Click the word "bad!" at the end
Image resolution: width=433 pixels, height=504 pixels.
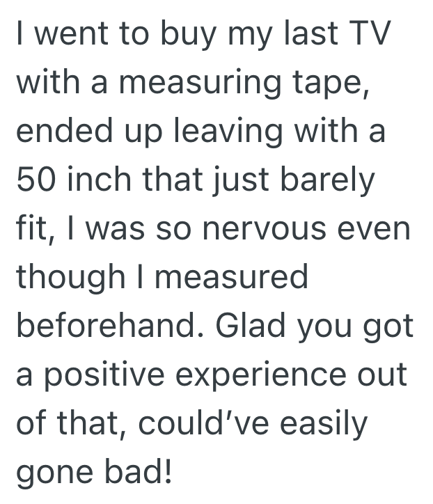pyautogui.click(x=142, y=473)
